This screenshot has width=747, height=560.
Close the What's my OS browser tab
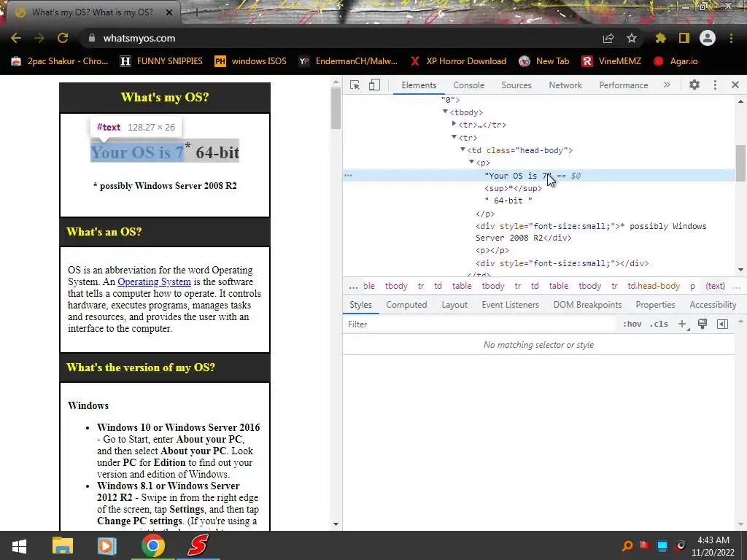point(169,12)
